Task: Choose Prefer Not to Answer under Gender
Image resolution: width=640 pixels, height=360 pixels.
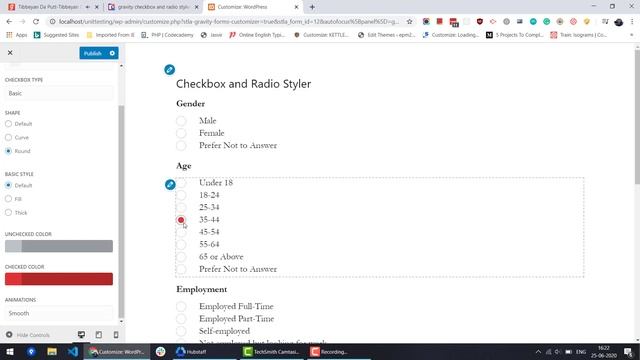Action: tap(181, 145)
